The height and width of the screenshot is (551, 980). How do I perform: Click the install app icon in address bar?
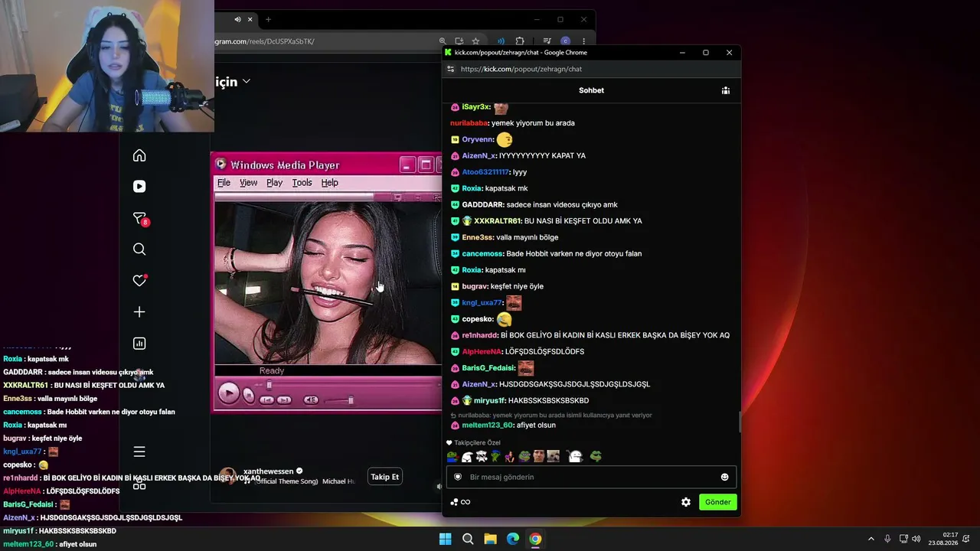click(459, 41)
